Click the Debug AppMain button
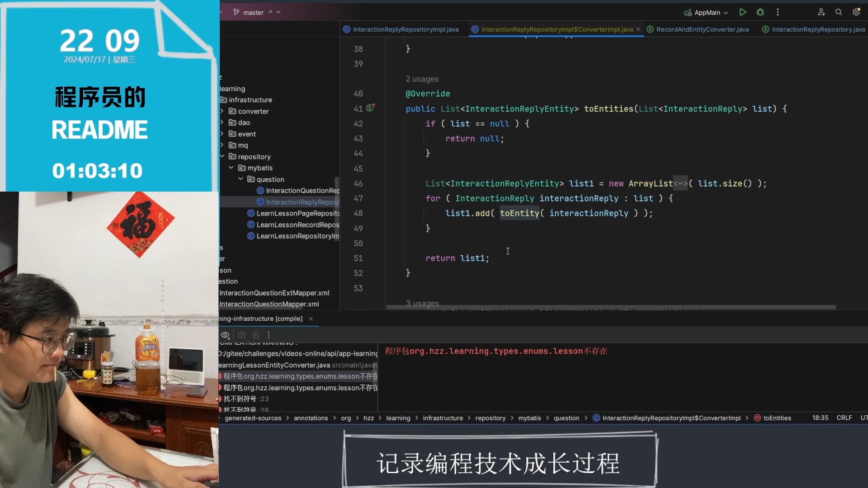Screen dimensions: 868x488 [760, 12]
